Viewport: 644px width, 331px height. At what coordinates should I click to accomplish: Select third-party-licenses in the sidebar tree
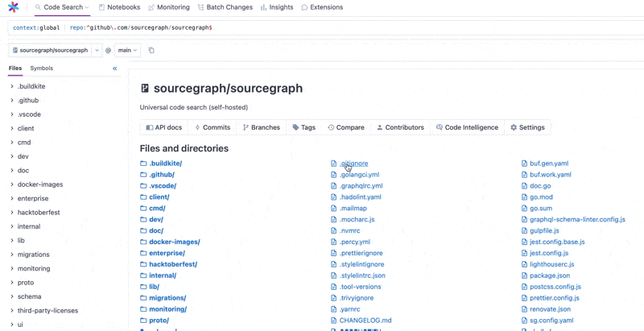coord(47,311)
